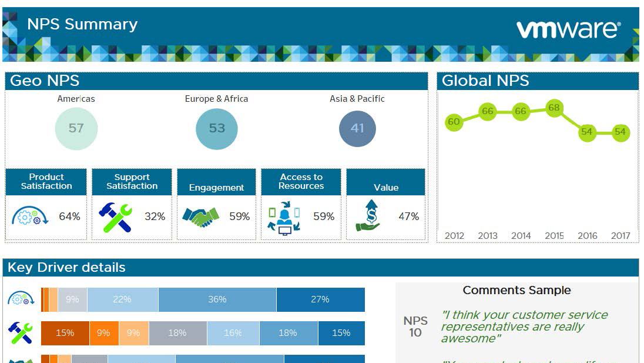Viewport: 644px width, 363px height.
Task: Click the 2015 data point showing 68
Action: pos(554,108)
